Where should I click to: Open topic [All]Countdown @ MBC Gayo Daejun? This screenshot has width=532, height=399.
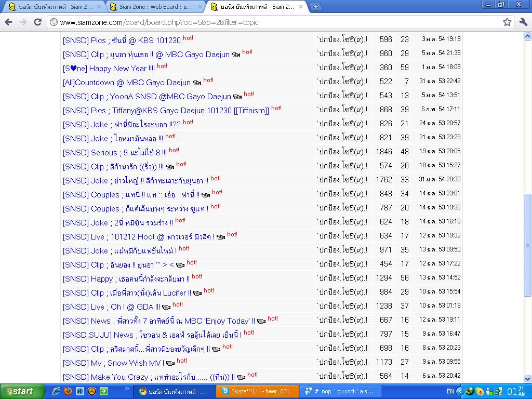127,83
